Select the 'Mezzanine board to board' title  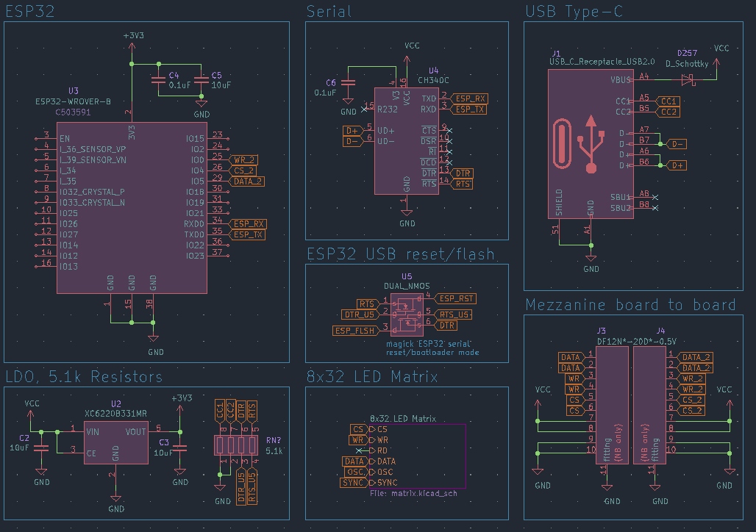coord(631,304)
